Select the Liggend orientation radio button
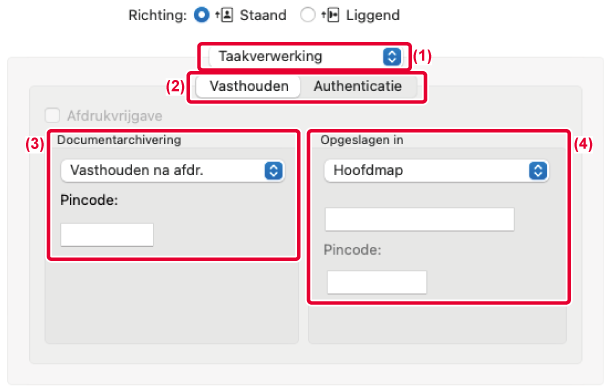Viewport: 604px width, 387px height. click(308, 15)
